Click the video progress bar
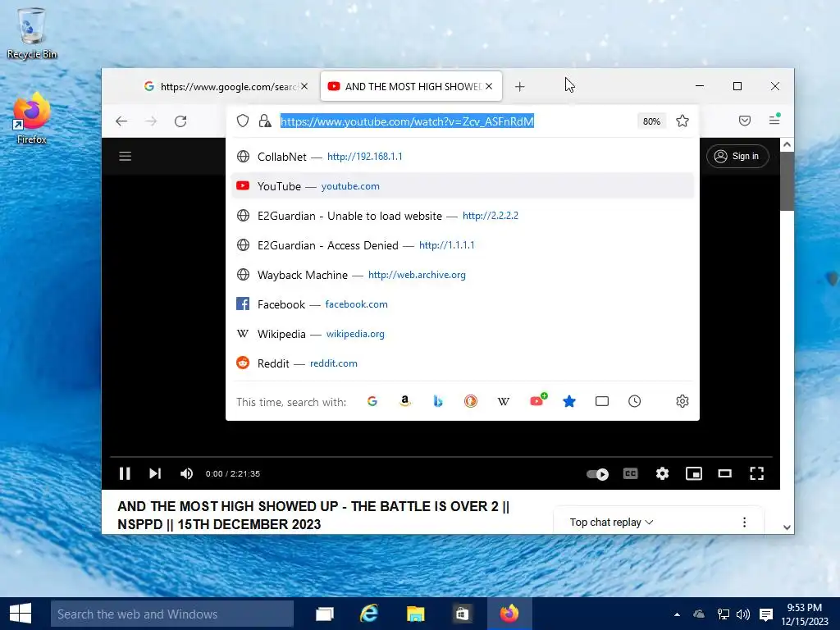Screen dimensions: 840x630 coord(441,457)
